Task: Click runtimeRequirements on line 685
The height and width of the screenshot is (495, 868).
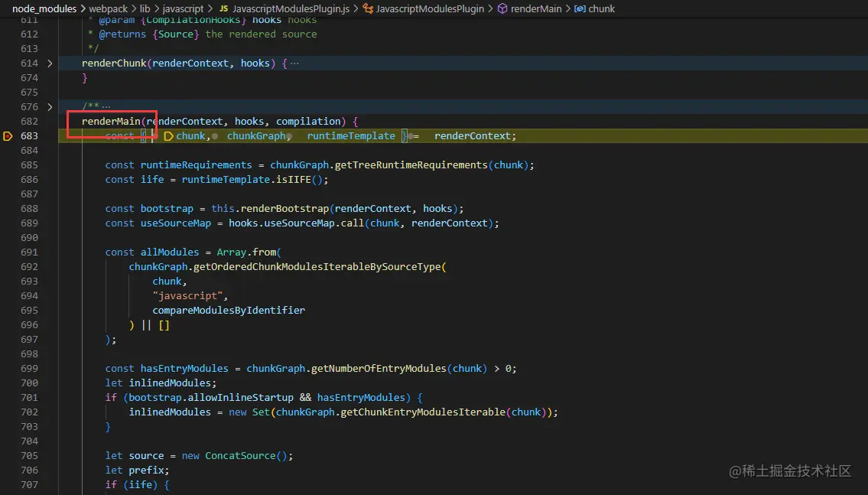Action: [x=196, y=165]
